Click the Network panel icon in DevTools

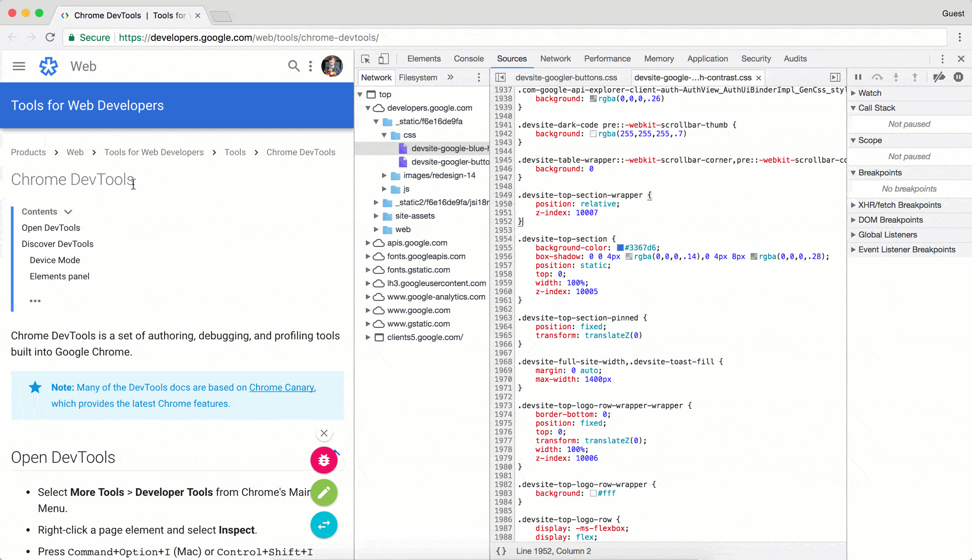click(x=555, y=59)
